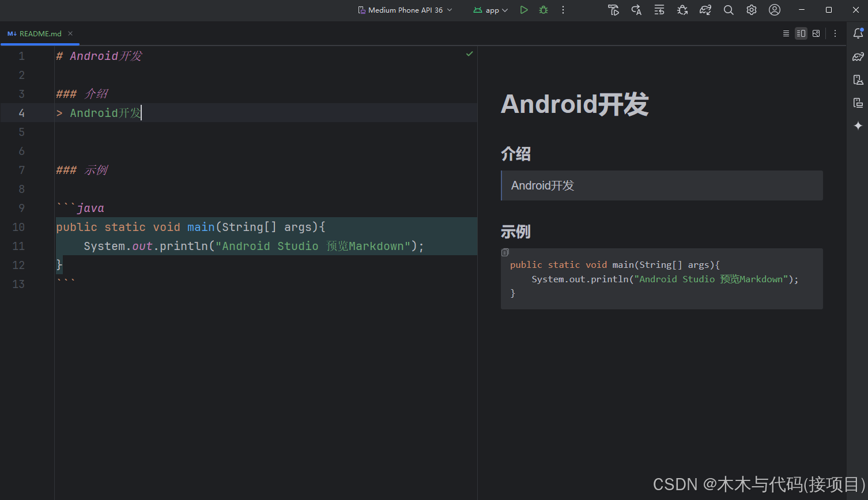Close the README.md tab
Screen dimensions: 868x500
[x=70, y=33]
